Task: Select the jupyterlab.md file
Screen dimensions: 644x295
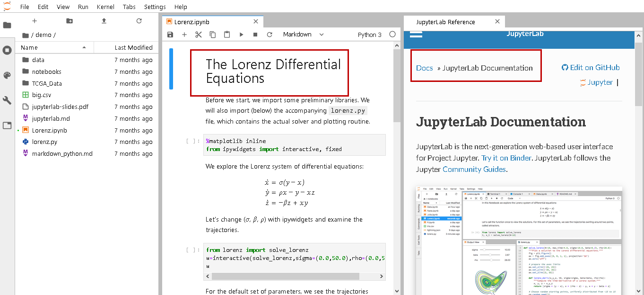Action: tap(87, 118)
